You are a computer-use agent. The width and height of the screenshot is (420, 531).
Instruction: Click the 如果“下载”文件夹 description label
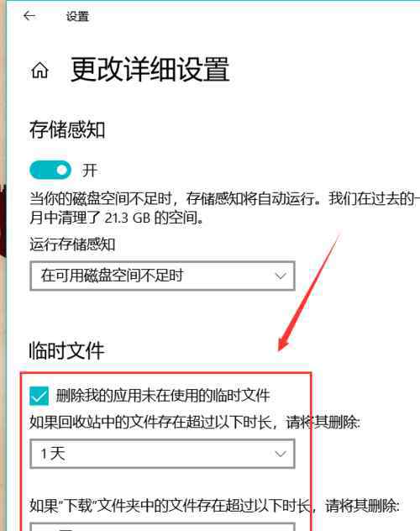(x=214, y=506)
